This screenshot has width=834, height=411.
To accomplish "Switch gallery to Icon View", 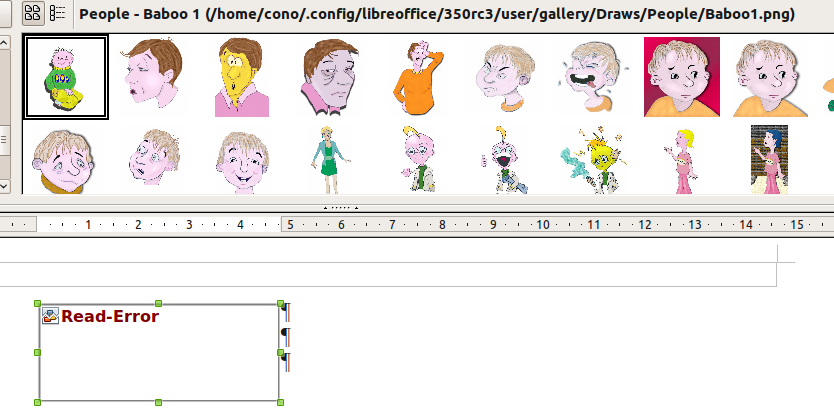I will click(x=33, y=14).
